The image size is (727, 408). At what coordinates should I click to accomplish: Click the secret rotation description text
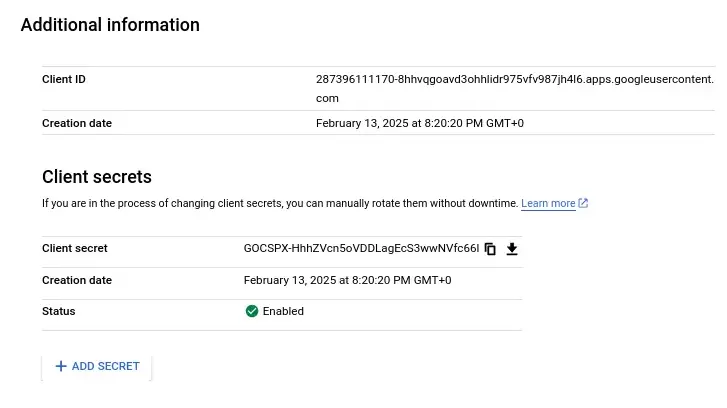coord(280,203)
